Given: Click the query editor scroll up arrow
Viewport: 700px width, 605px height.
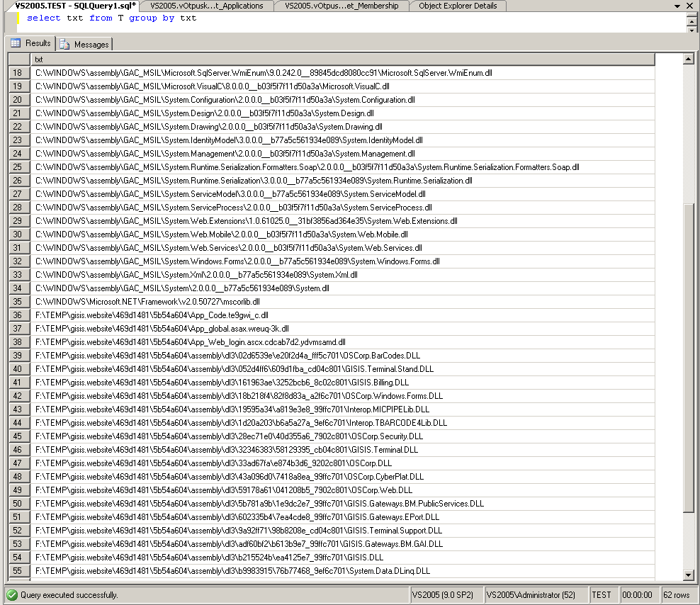Looking at the screenshot, I should 691,21.
